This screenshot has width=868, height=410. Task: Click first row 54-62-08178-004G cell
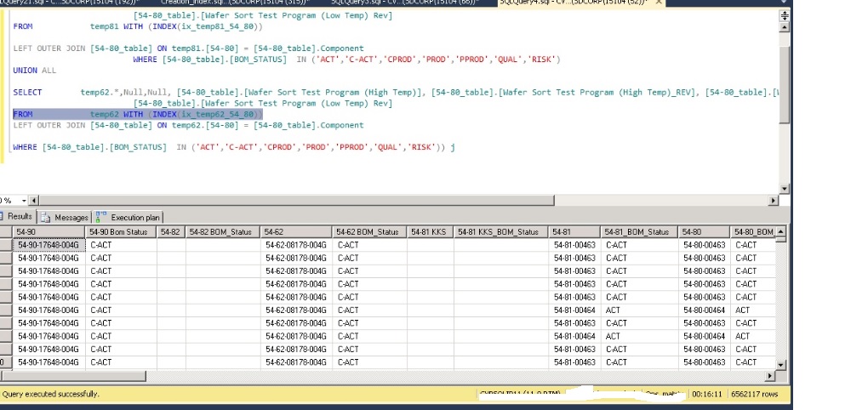[x=296, y=245]
